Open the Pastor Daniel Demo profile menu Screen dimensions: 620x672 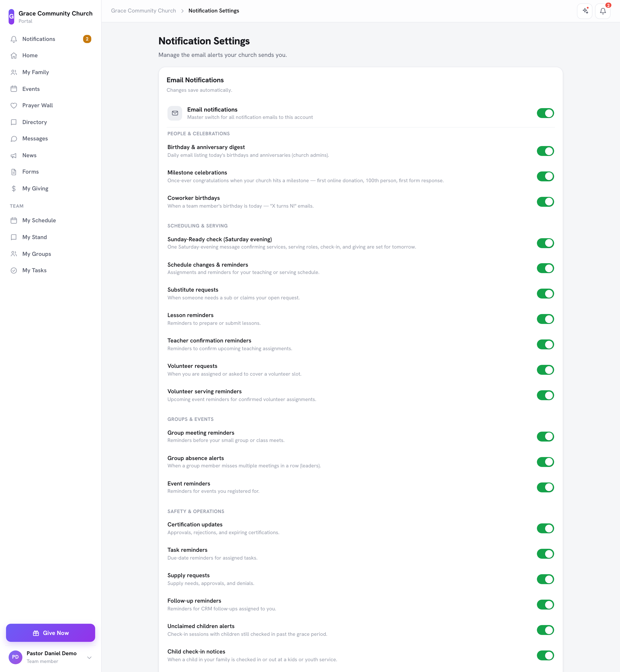tap(50, 657)
